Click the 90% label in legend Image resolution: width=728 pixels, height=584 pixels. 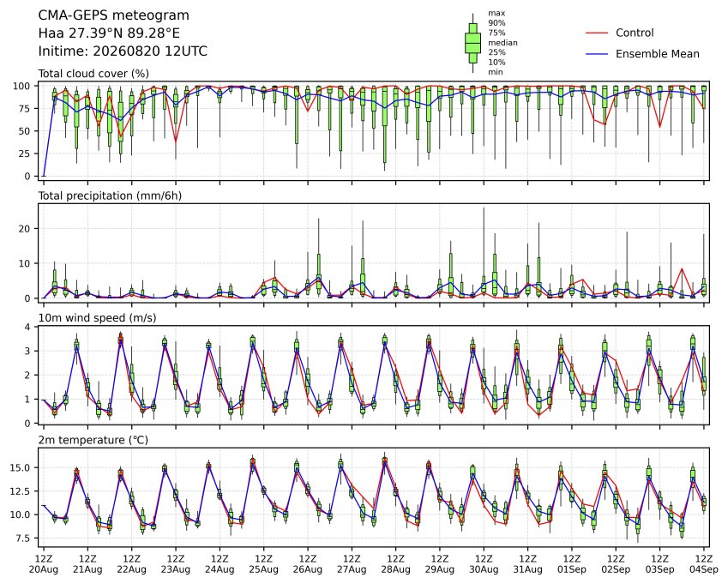pyautogui.click(x=496, y=23)
